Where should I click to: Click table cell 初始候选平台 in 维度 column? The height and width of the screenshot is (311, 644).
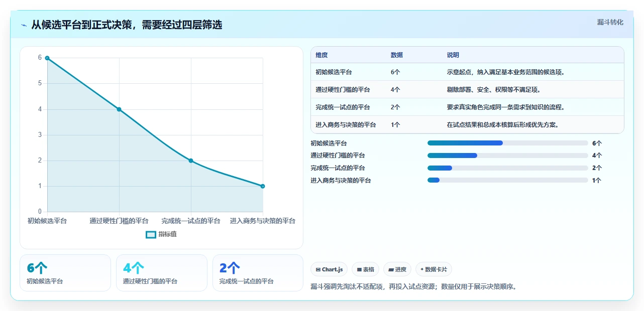334,72
